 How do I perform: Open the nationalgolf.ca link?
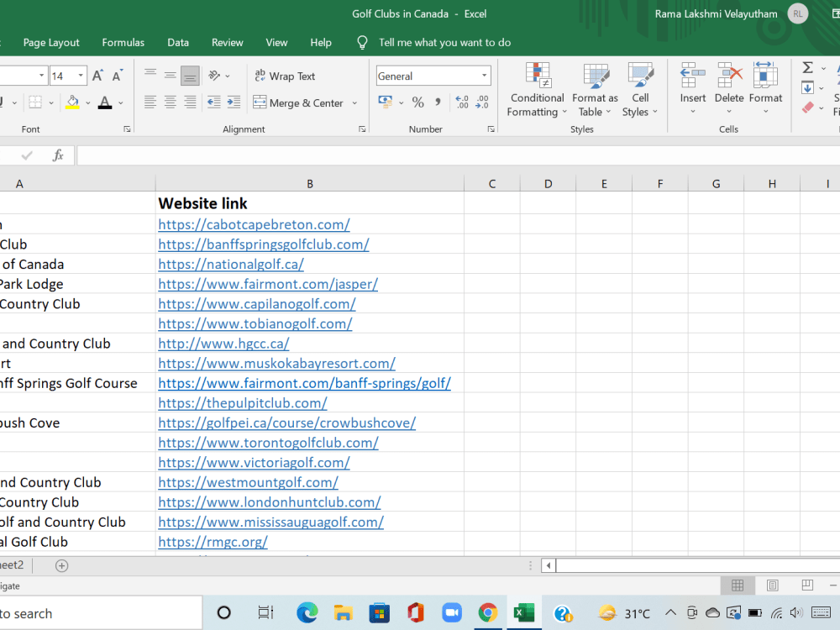[x=231, y=264]
